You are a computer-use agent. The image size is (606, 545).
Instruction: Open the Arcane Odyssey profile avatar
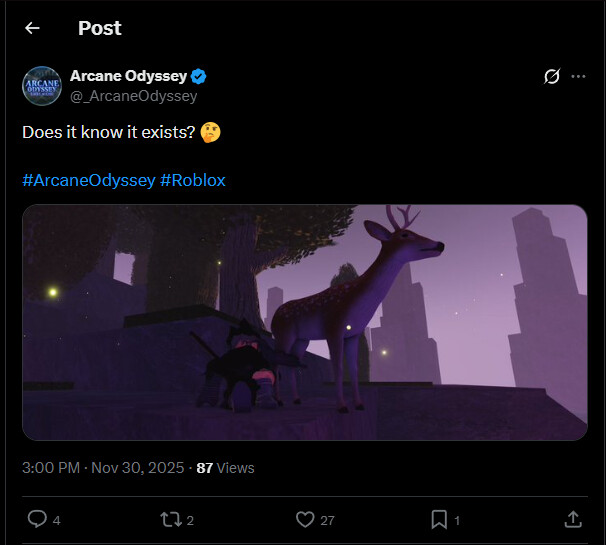click(x=42, y=85)
